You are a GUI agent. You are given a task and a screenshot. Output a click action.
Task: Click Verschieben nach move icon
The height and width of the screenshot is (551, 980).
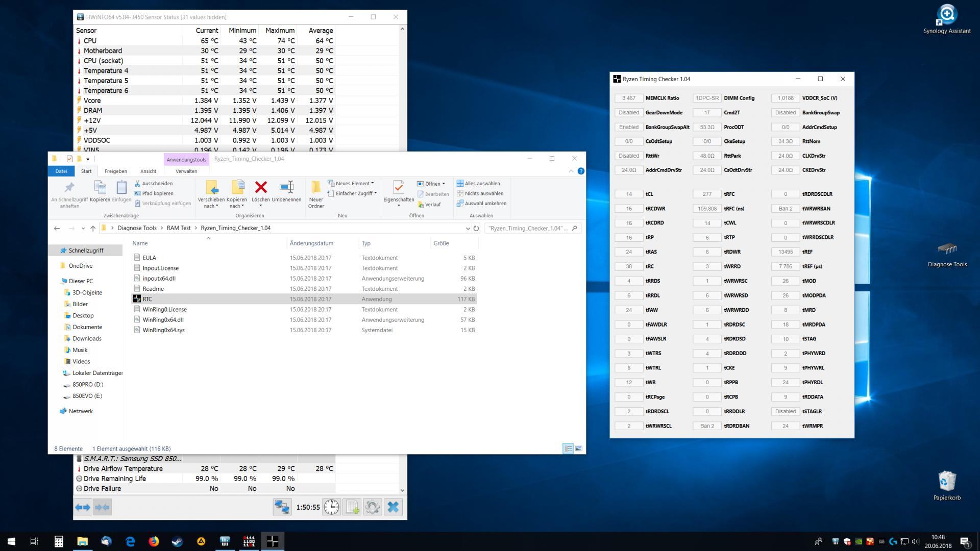(x=211, y=188)
